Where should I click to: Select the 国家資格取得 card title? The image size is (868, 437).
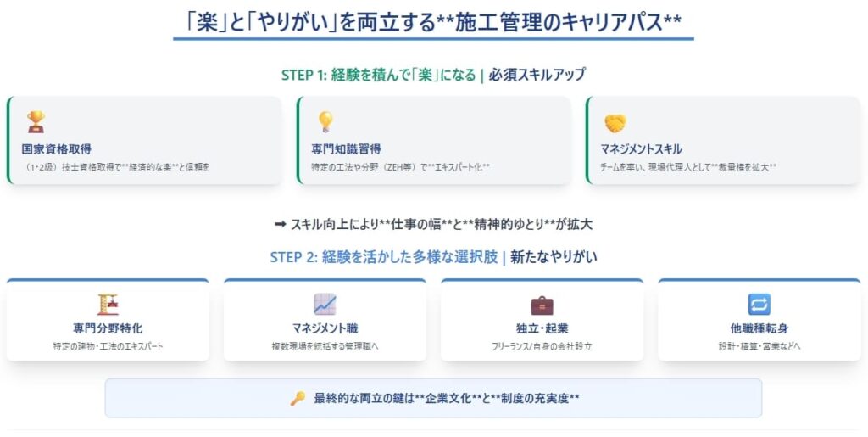57,148
